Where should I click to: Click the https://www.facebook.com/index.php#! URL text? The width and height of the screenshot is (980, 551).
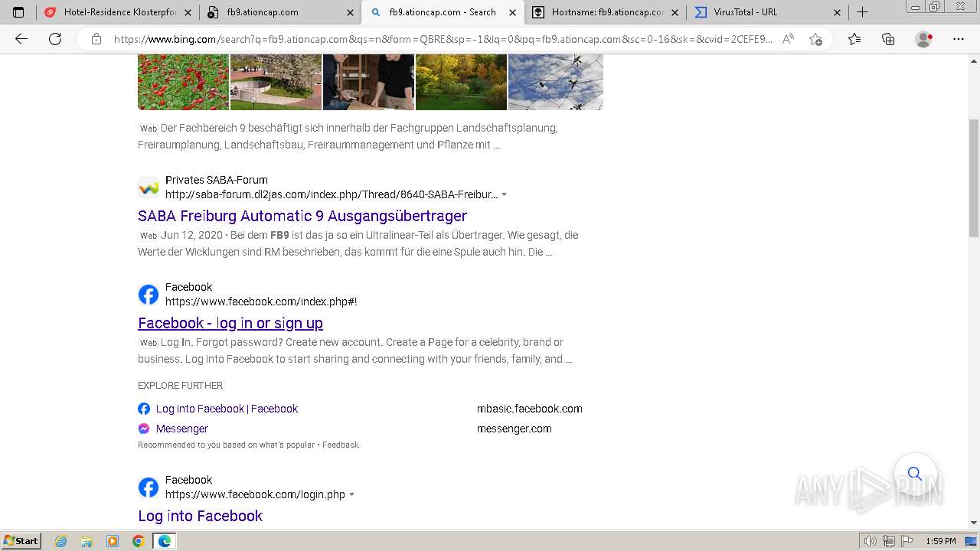[x=261, y=302]
